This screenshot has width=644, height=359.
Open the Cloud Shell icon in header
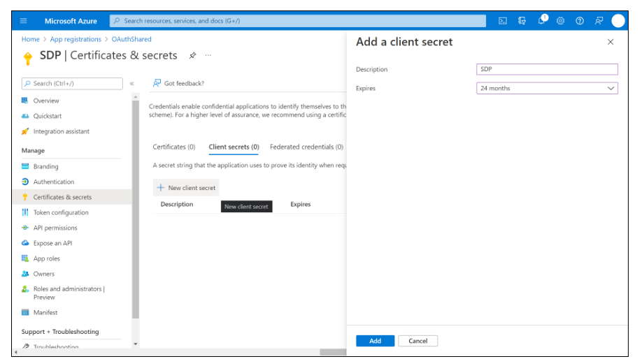click(x=502, y=21)
